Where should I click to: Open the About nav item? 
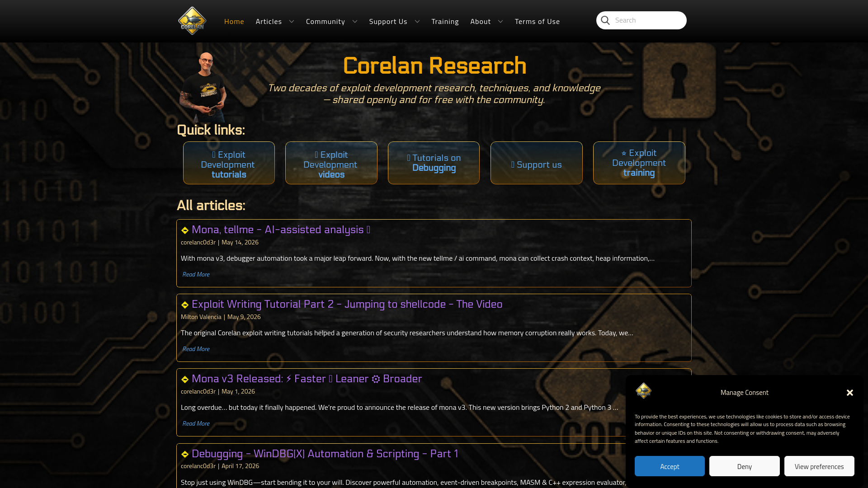click(x=481, y=21)
